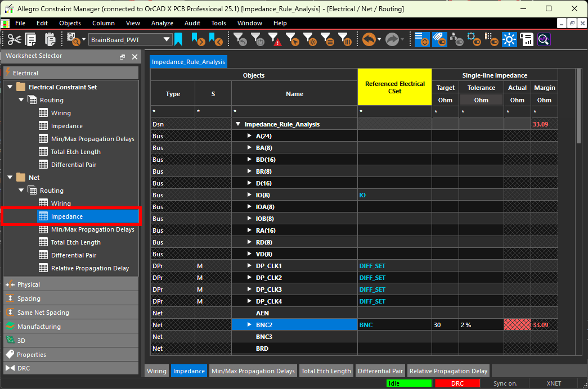Select the Target cell of BNC2
The image size is (588, 389).
coord(445,325)
